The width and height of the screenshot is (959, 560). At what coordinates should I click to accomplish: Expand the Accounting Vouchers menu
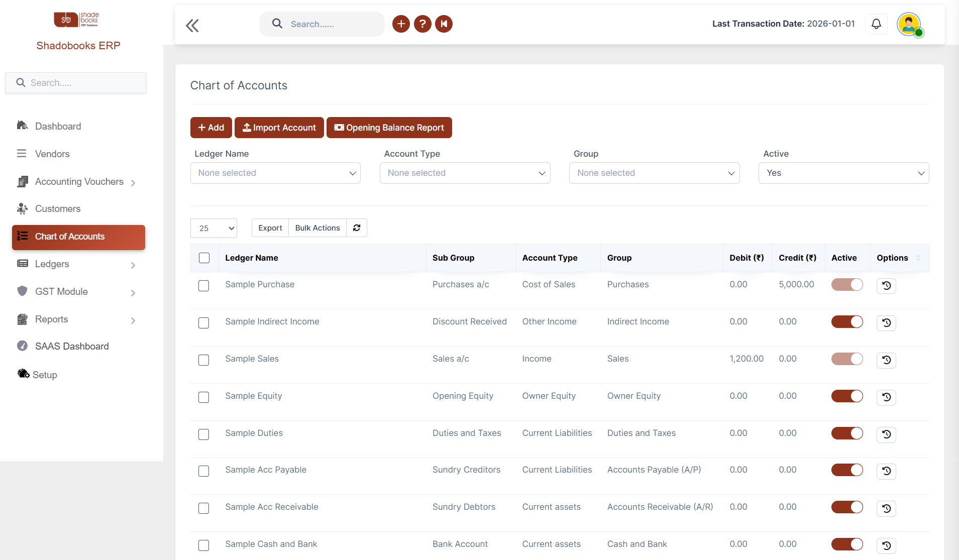click(78, 182)
